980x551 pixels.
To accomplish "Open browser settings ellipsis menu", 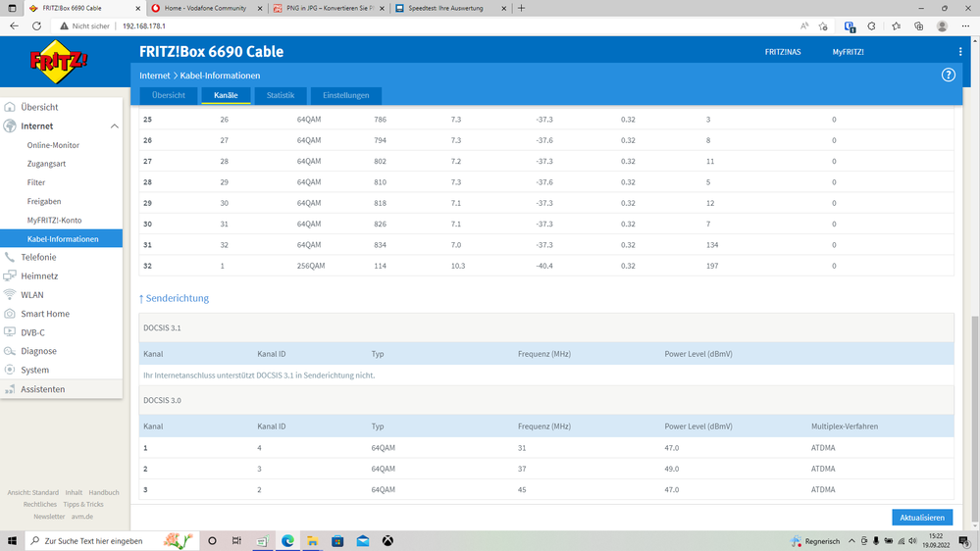I will point(965,26).
